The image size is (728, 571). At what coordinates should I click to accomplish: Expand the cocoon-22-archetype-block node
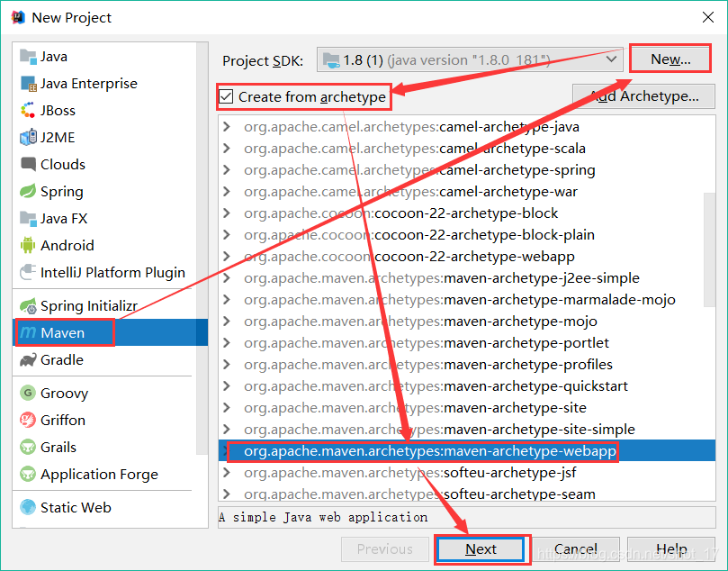(227, 213)
